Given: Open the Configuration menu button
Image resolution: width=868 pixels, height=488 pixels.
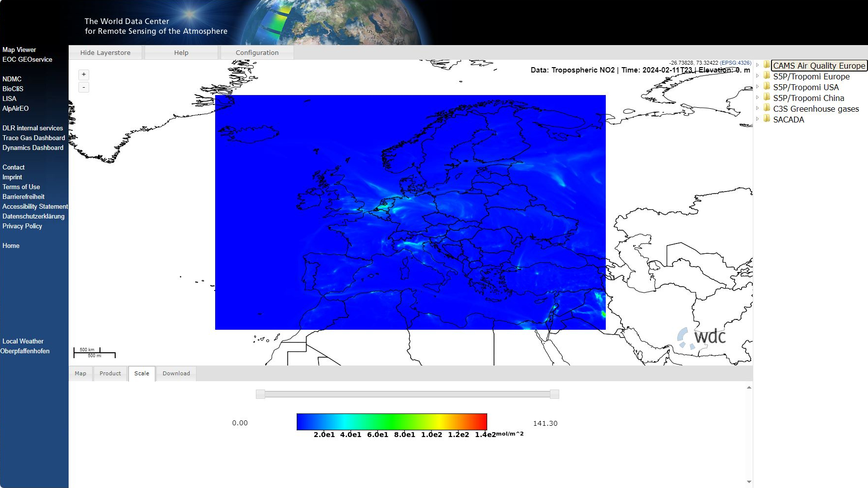Looking at the screenshot, I should pyautogui.click(x=257, y=52).
